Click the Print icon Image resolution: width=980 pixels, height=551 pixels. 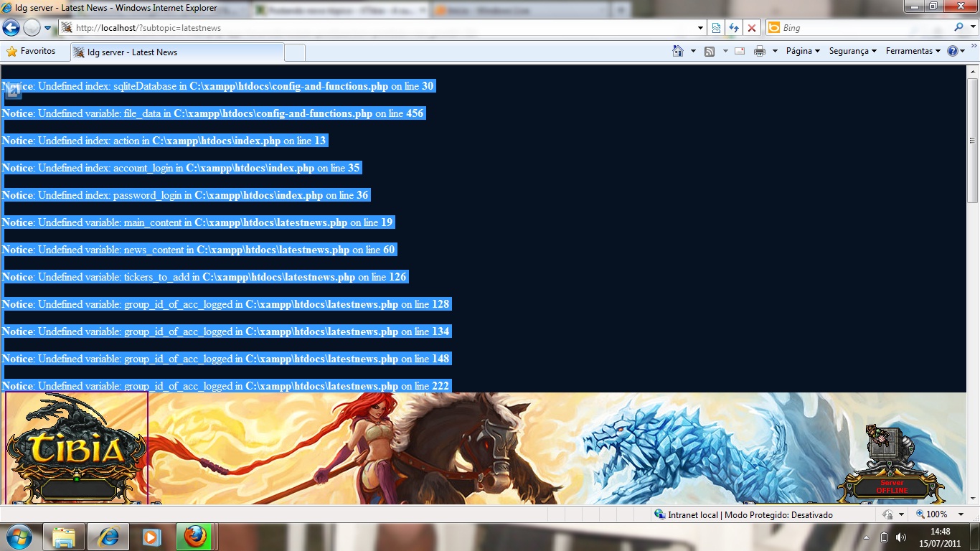[760, 51]
